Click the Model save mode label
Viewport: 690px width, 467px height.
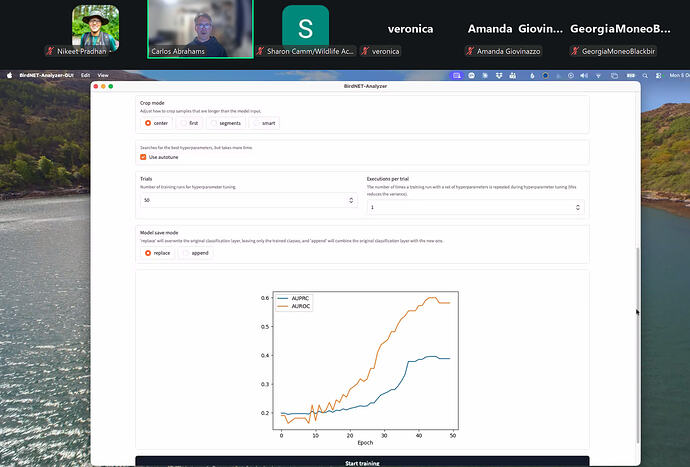(159, 232)
